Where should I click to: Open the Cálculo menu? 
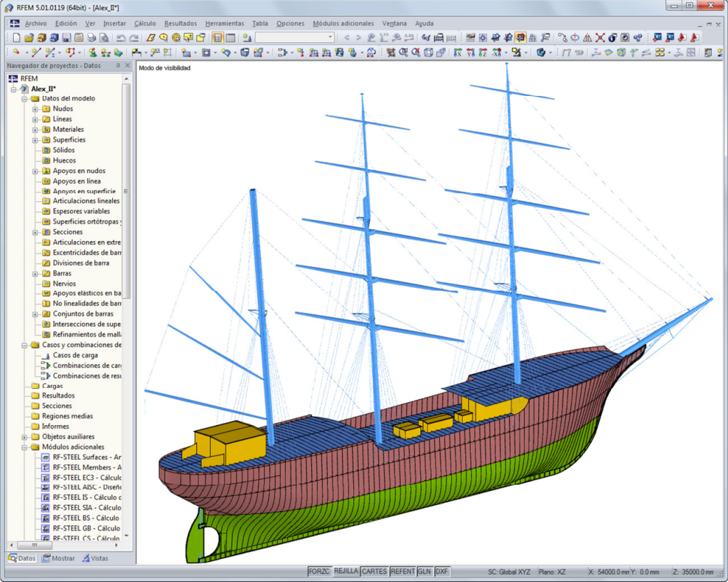coord(144,23)
